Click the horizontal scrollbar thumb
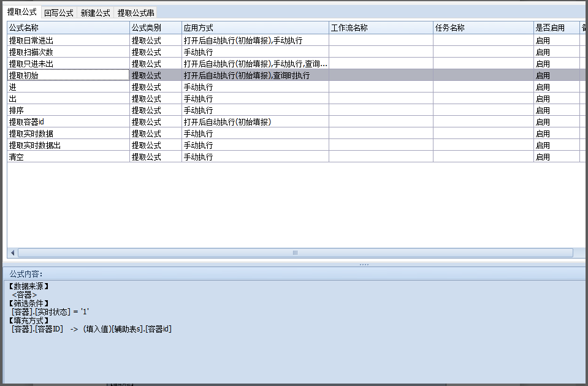The height and width of the screenshot is (386, 588). tap(295, 252)
